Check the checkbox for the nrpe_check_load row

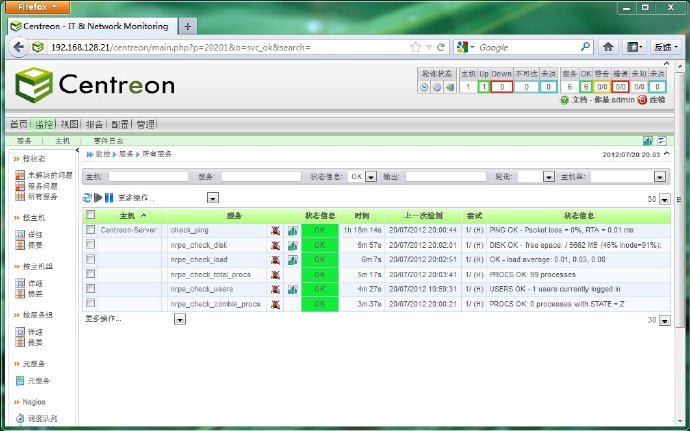tap(90, 259)
